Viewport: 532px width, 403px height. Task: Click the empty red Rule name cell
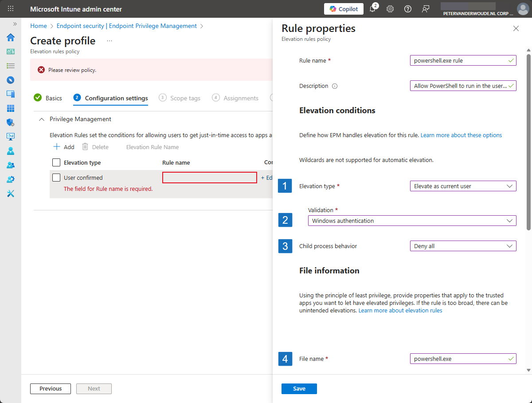click(210, 178)
